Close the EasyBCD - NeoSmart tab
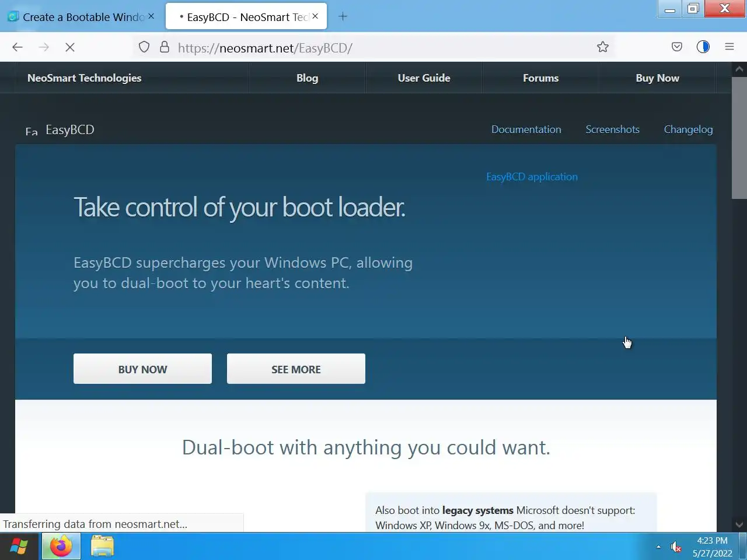747x560 pixels. [315, 16]
